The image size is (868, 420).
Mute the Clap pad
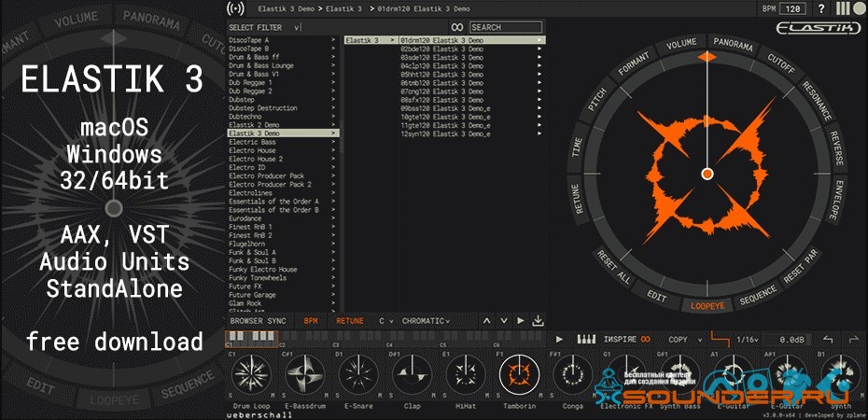pos(433,396)
